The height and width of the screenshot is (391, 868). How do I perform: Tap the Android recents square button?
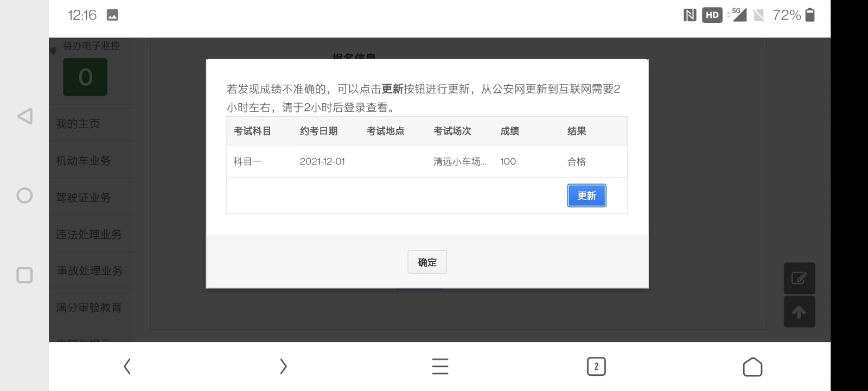point(24,275)
